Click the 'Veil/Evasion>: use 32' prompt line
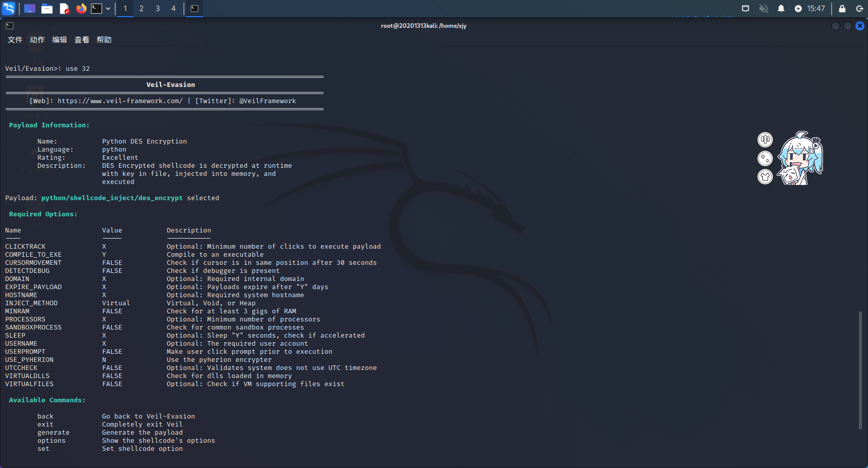The height and width of the screenshot is (468, 868). click(x=47, y=69)
